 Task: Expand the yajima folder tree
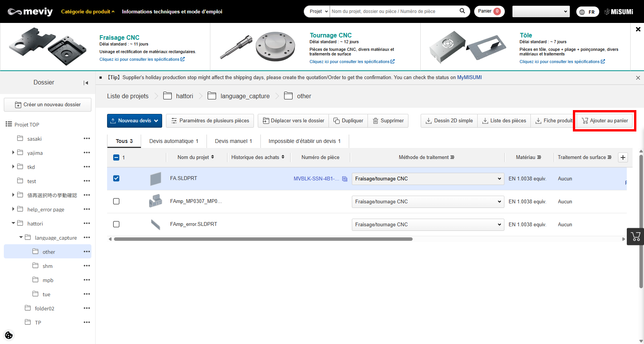pyautogui.click(x=13, y=153)
